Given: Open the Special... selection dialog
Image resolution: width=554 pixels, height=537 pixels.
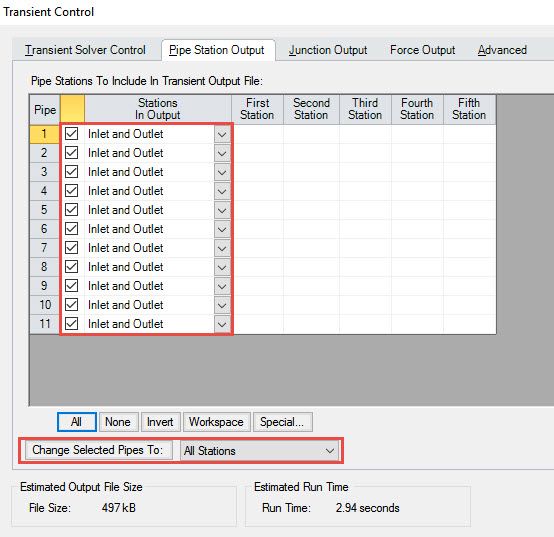Looking at the screenshot, I should point(283,422).
